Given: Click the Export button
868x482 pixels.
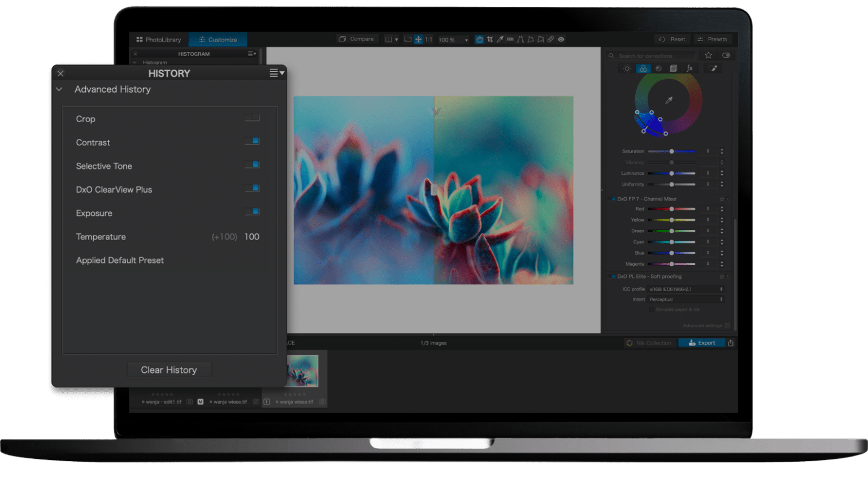Looking at the screenshot, I should pos(702,342).
